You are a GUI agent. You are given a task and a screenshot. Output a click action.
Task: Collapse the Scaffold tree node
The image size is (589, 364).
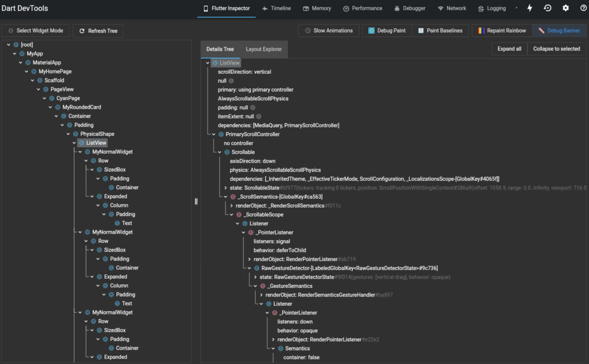point(33,80)
